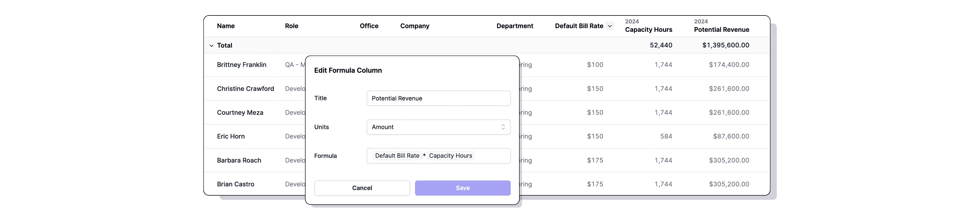
Task: Click the Save button
Action: (x=463, y=188)
